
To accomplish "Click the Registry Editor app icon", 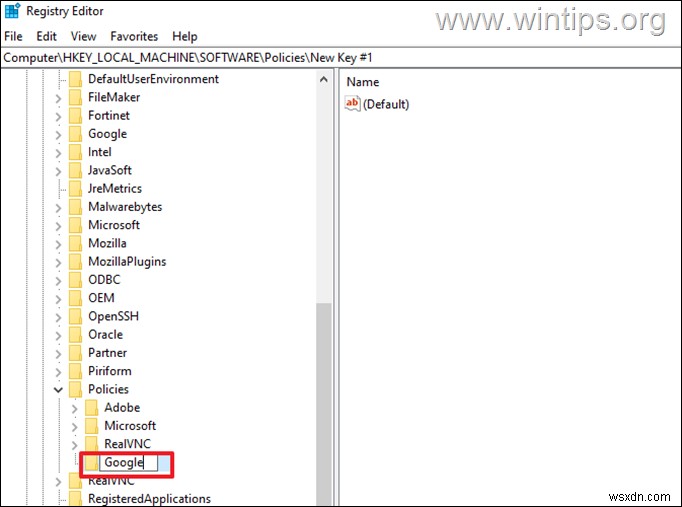I will click(x=12, y=10).
